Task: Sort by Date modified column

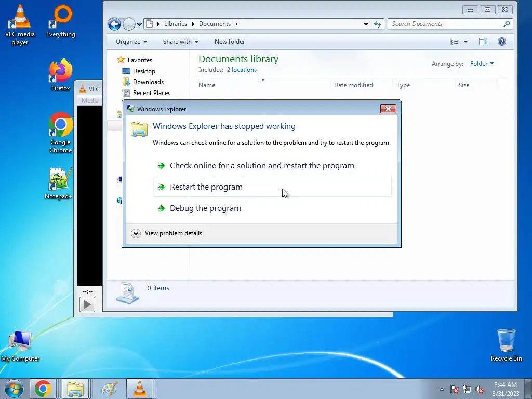Action: [362, 85]
